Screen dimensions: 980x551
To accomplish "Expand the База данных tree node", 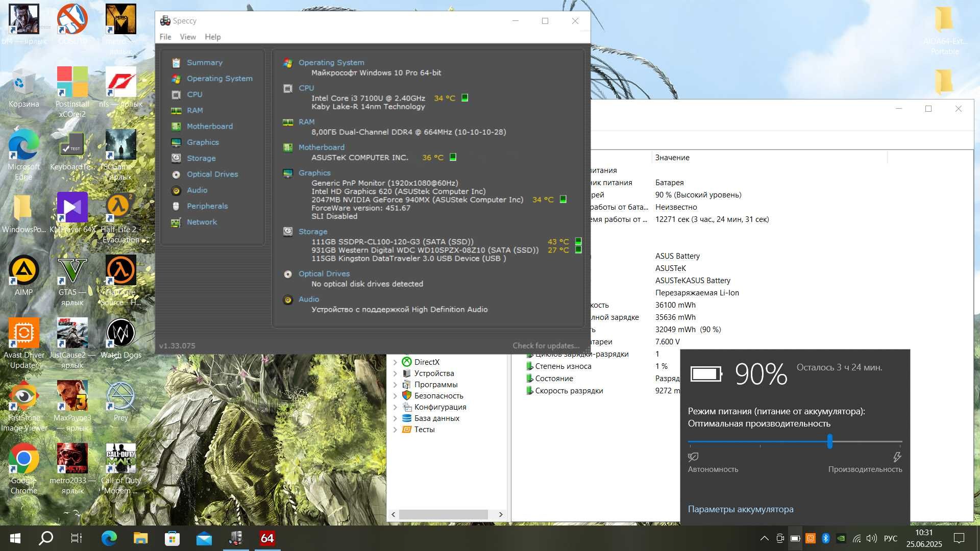I will tap(395, 418).
